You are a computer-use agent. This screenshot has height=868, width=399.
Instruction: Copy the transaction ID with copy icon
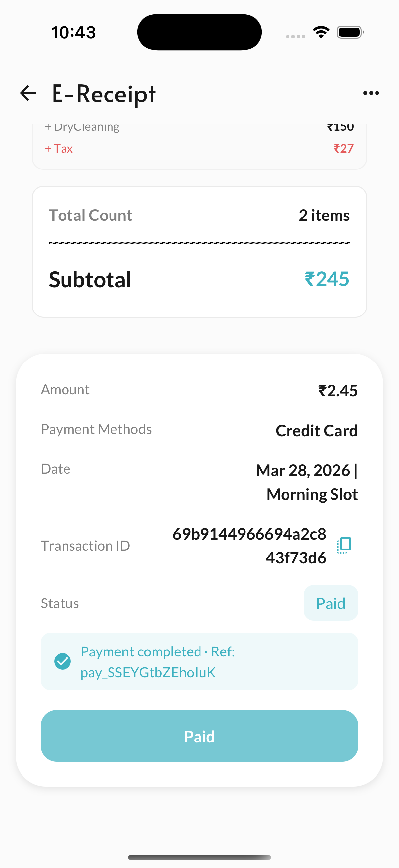344,545
